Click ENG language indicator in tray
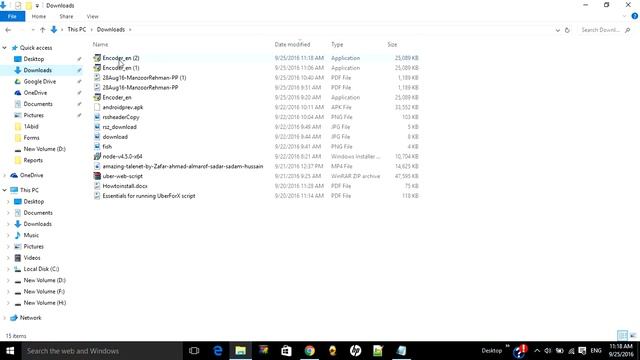The height and width of the screenshot is (360, 640). pos(596,351)
